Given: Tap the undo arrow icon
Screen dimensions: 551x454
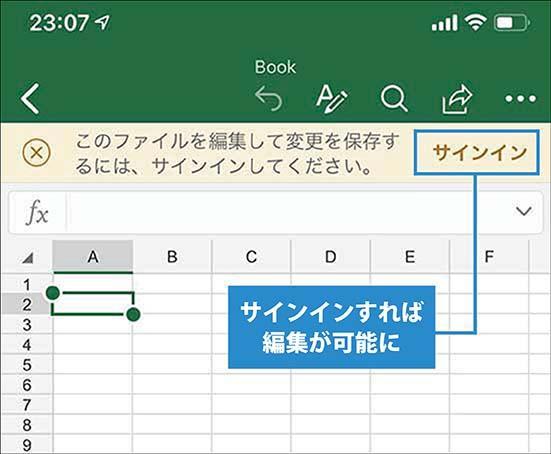Looking at the screenshot, I should 269,99.
